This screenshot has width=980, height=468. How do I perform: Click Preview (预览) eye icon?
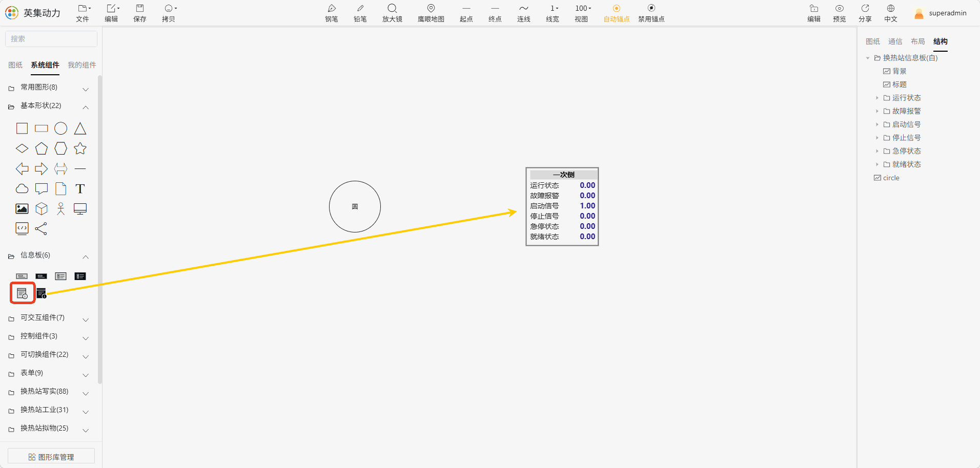840,13
